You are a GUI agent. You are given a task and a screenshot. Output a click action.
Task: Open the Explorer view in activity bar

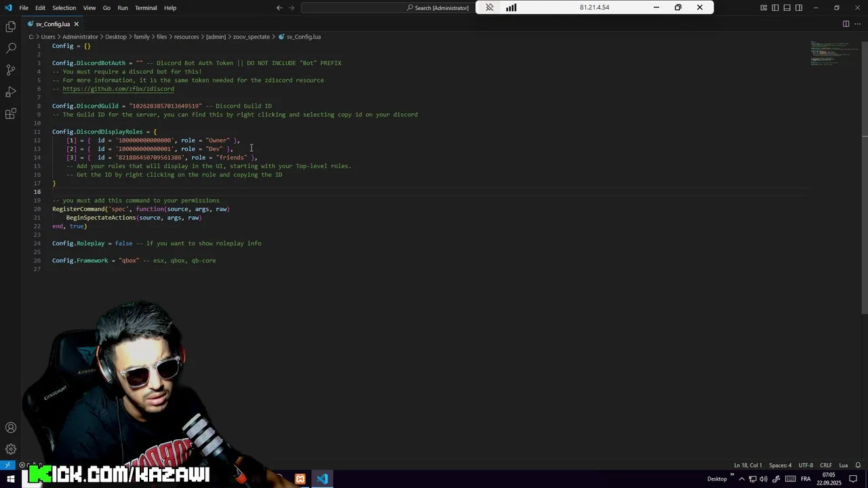pyautogui.click(x=11, y=26)
